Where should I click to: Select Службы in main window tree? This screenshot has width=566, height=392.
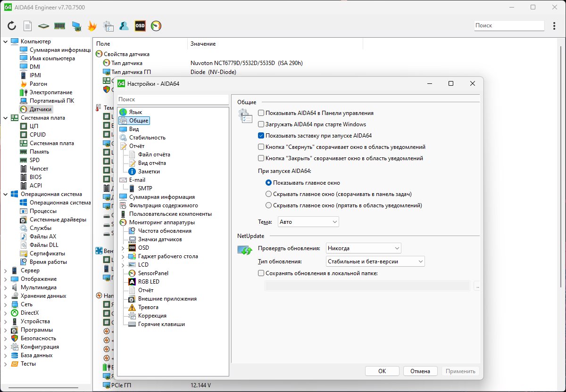pos(35,228)
